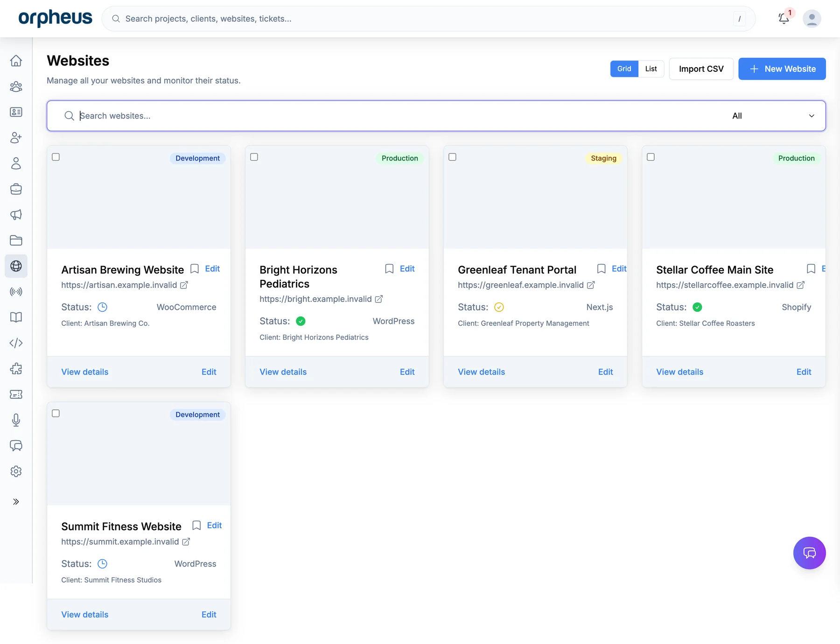840x644 pixels.
Task: Click the orpheus logo
Action: [x=55, y=18]
